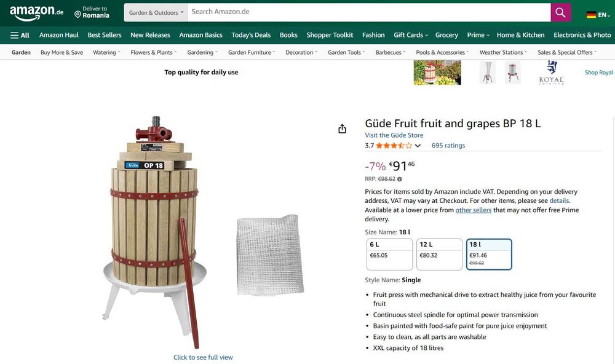Expand the rating breakdown chevron
615x364 pixels.
[x=418, y=146]
